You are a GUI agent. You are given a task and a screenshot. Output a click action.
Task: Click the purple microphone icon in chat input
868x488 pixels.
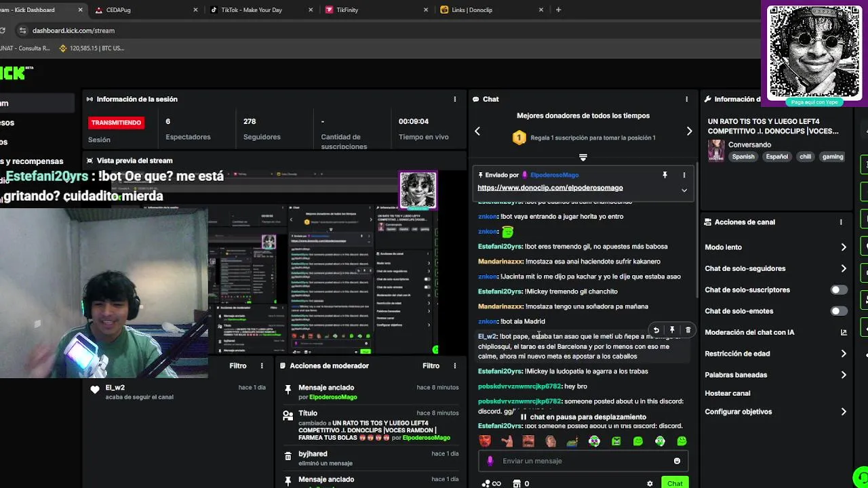490,461
